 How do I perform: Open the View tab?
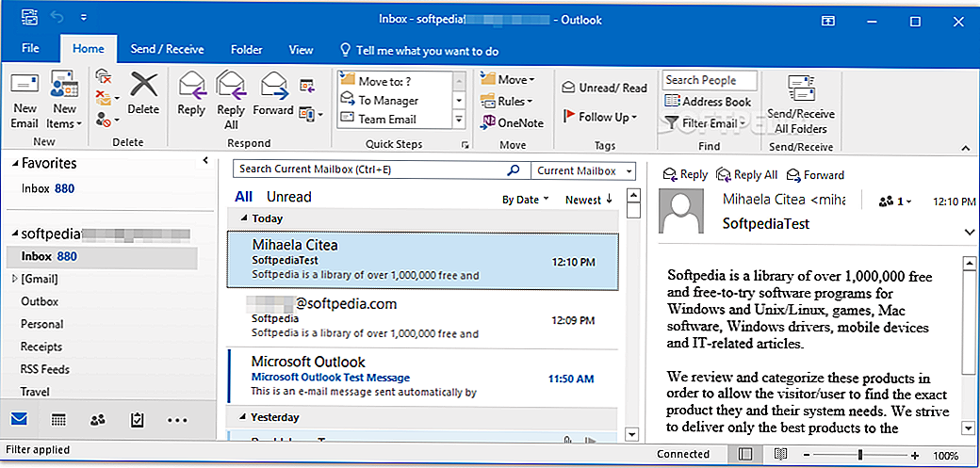pyautogui.click(x=301, y=50)
